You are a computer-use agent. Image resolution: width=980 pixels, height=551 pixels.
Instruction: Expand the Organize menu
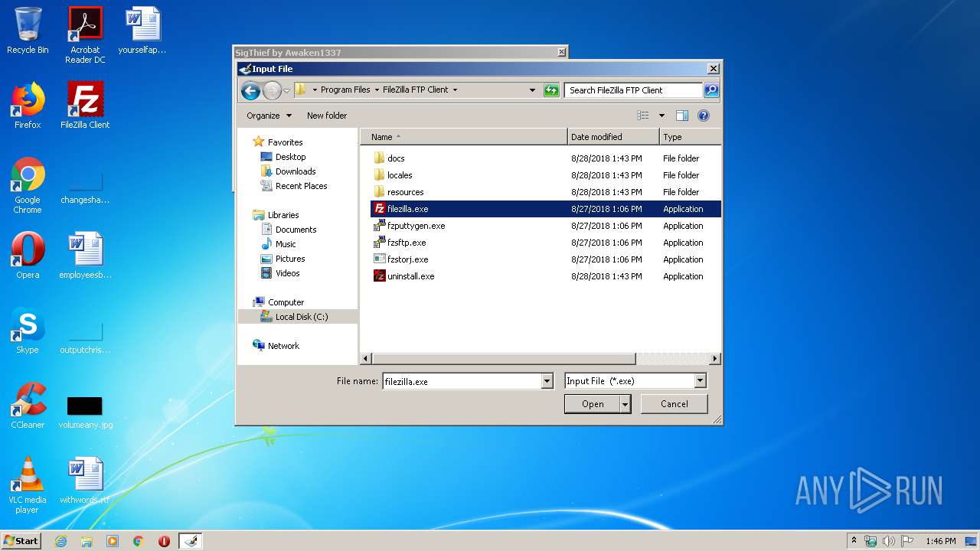coord(269,116)
